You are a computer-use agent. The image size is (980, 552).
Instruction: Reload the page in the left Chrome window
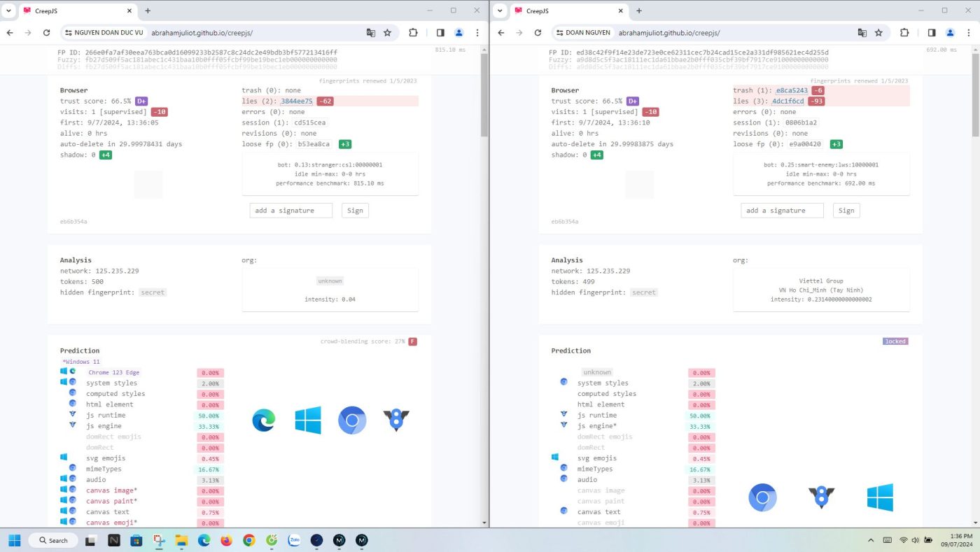click(x=47, y=33)
